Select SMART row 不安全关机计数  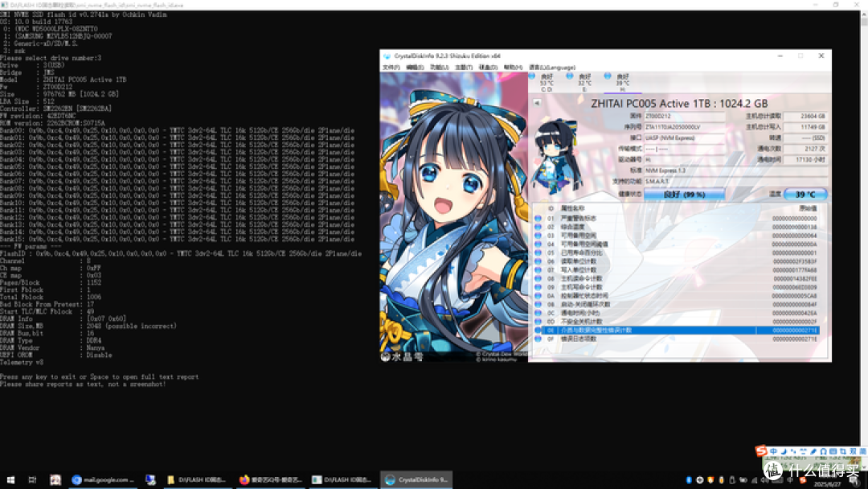coord(677,322)
